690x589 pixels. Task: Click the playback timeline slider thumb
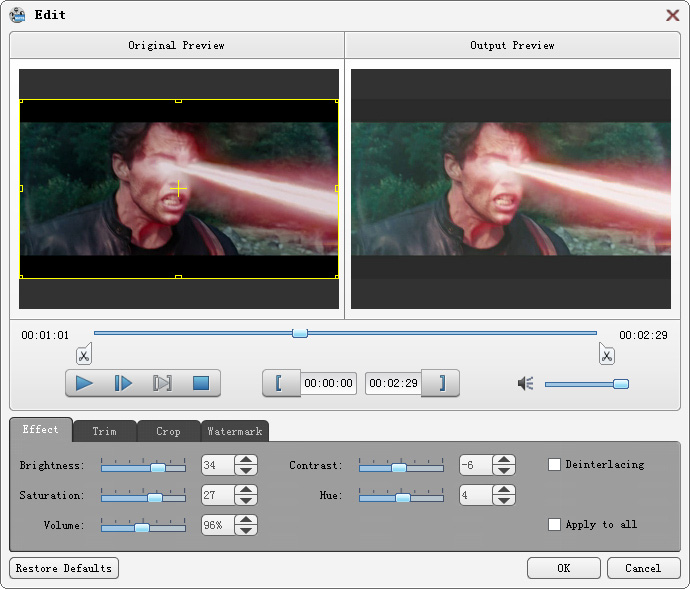click(300, 333)
